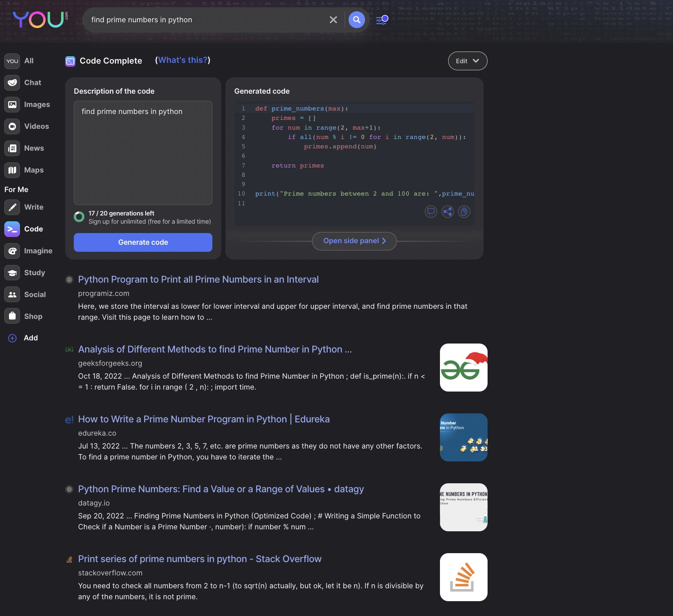Screen dimensions: 673x616
Task: Select the Maps tab label
Action: click(34, 170)
